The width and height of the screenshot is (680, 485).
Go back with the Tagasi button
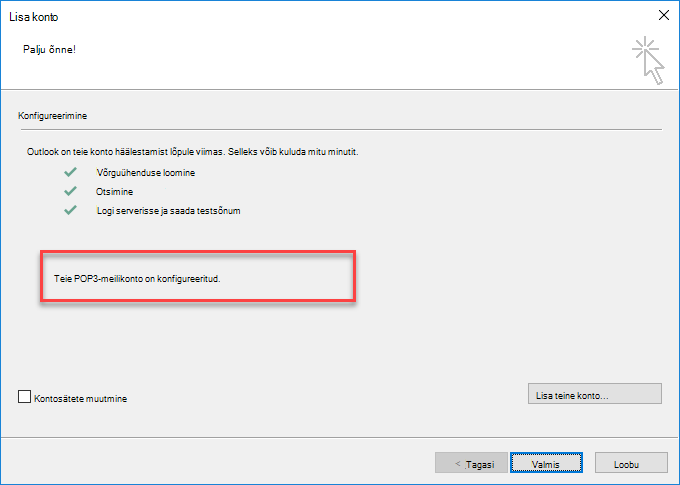click(x=471, y=462)
